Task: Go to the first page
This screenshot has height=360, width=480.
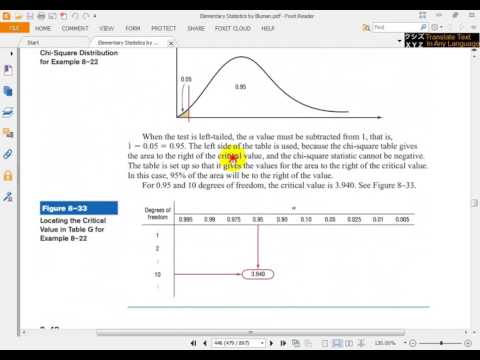Action: click(x=193, y=343)
